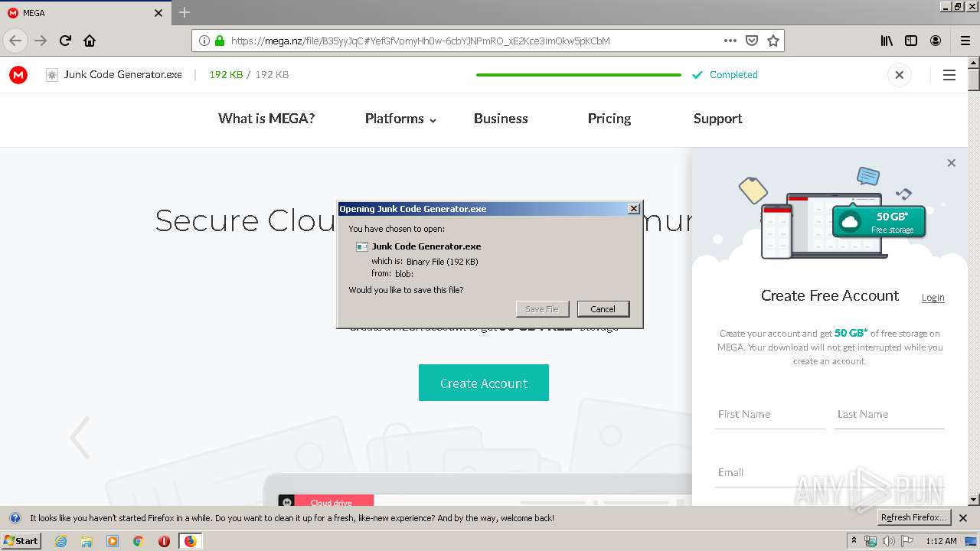Expand Platforms dropdown menu
980x551 pixels.
[x=400, y=119]
